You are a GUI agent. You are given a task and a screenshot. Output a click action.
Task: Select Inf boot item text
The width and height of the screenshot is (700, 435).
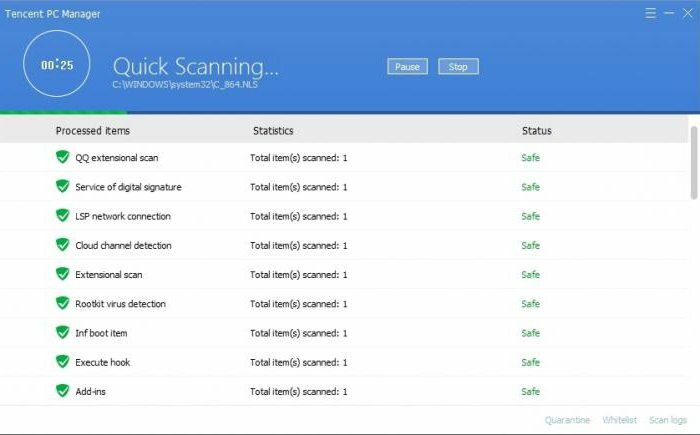(x=101, y=333)
